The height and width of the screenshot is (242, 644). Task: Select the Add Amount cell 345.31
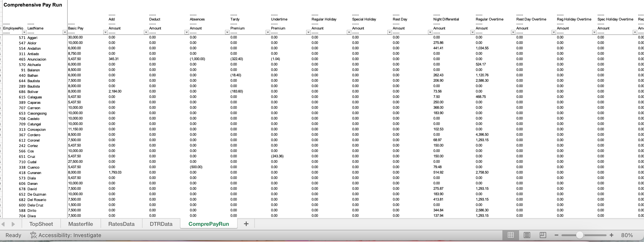click(x=113, y=59)
